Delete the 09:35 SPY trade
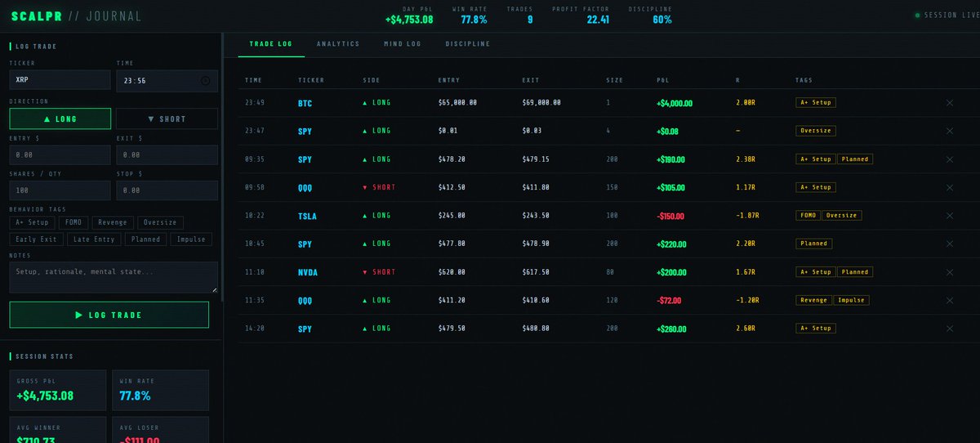The height and width of the screenshot is (443, 980). pos(949,159)
